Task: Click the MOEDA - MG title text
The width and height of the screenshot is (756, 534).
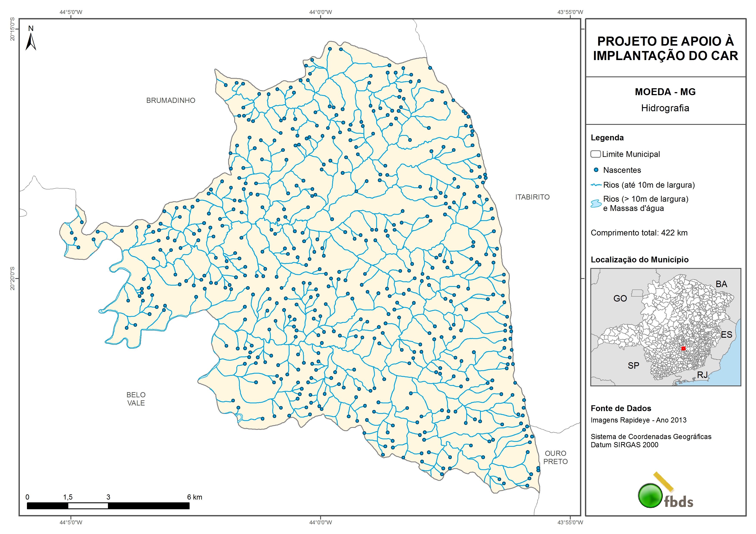Action: 665,92
